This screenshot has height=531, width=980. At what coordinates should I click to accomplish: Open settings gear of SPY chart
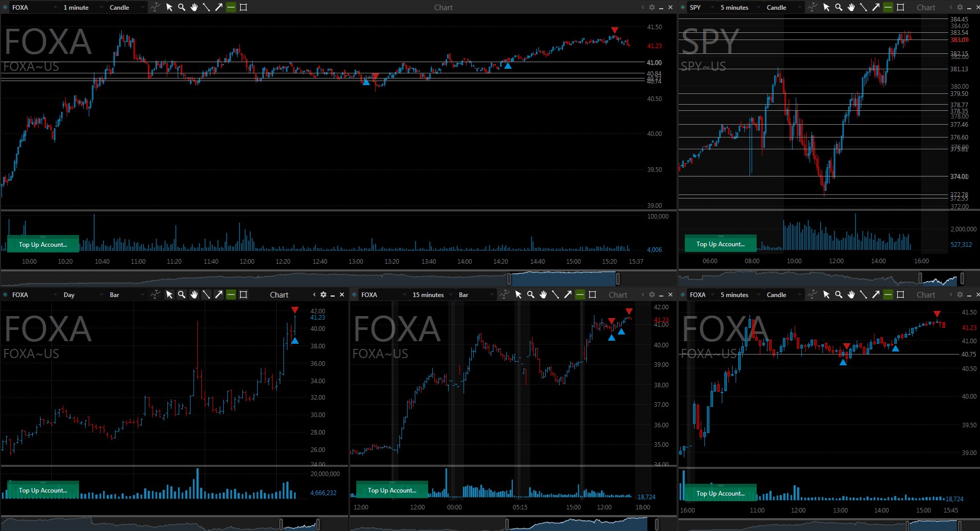pos(960,7)
